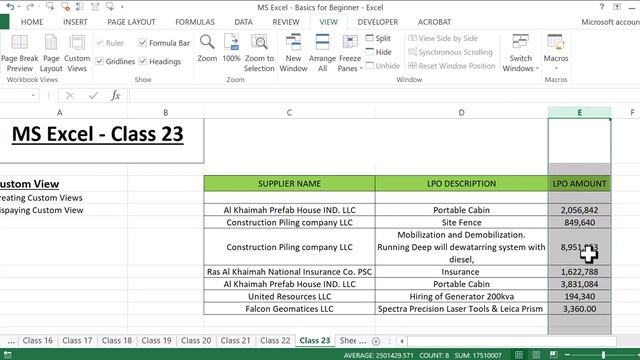The image size is (640, 360).
Task: Select column D header
Action: tap(461, 113)
